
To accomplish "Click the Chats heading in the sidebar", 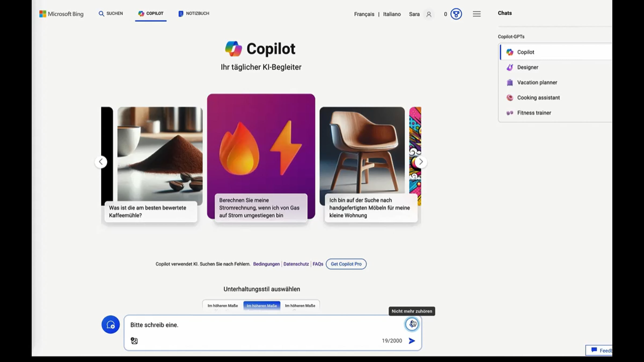I will [505, 13].
